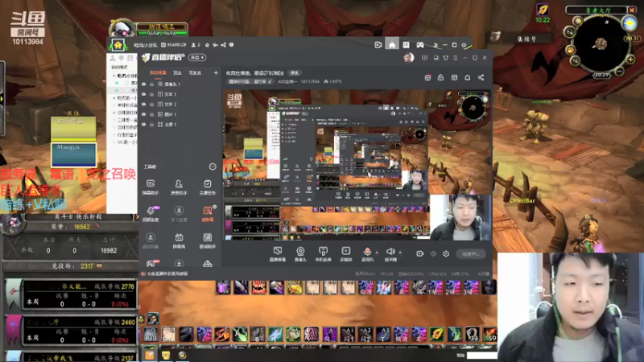Toggle visibility of 文本 1 source
Viewport: 644px width, 362px height.
coord(144,94)
